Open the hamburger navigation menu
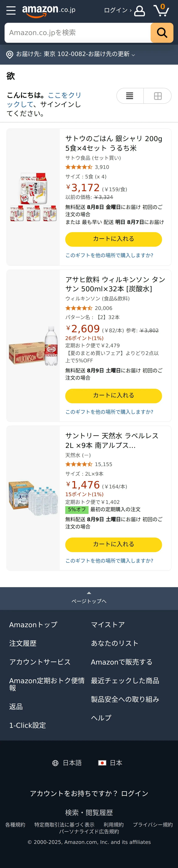Image resolution: width=178 pixels, height=868 pixels. point(11,11)
